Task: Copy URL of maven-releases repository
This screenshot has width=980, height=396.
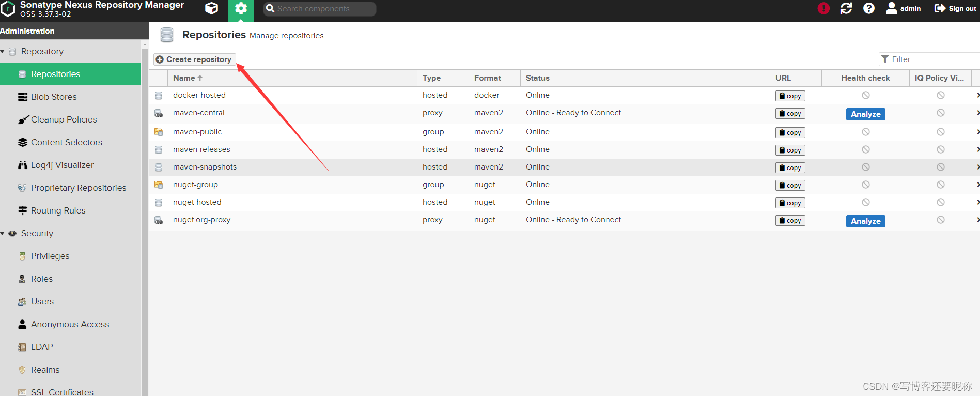Action: point(790,150)
